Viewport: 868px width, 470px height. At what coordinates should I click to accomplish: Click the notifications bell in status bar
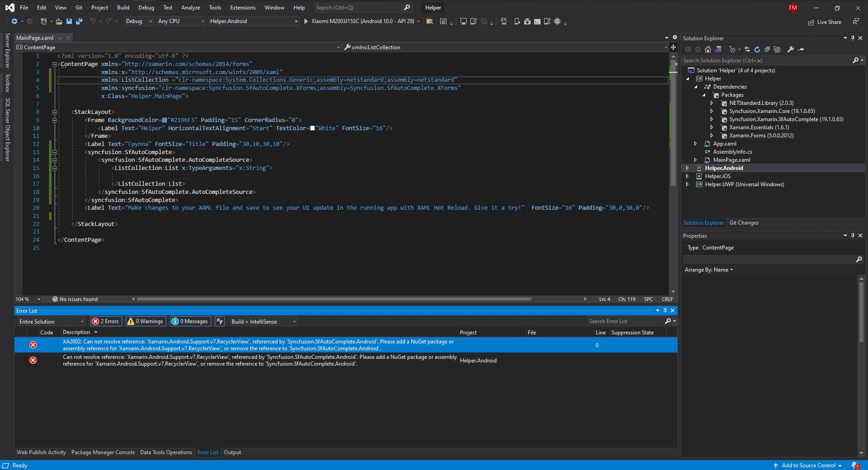854,465
